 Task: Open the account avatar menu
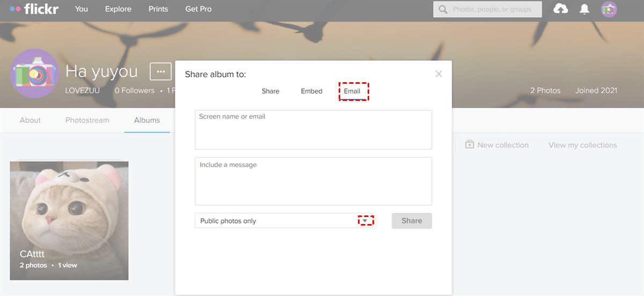click(609, 9)
